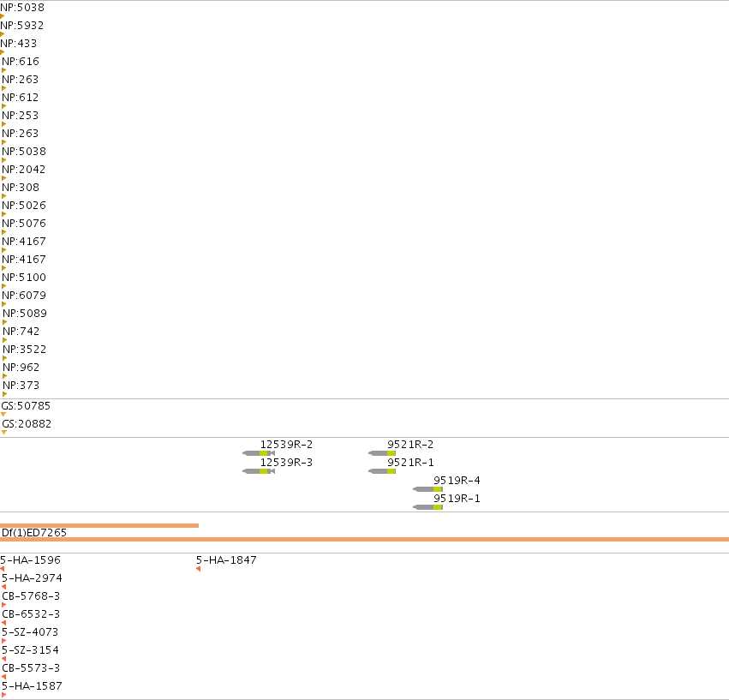Click the NP:308 insertion label

[21, 188]
